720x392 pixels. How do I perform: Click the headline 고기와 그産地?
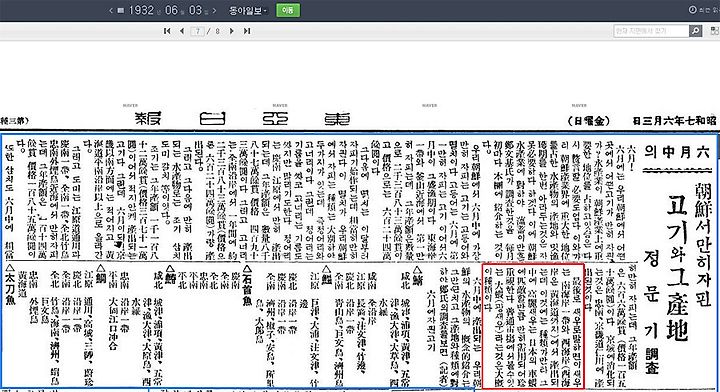(x=678, y=268)
